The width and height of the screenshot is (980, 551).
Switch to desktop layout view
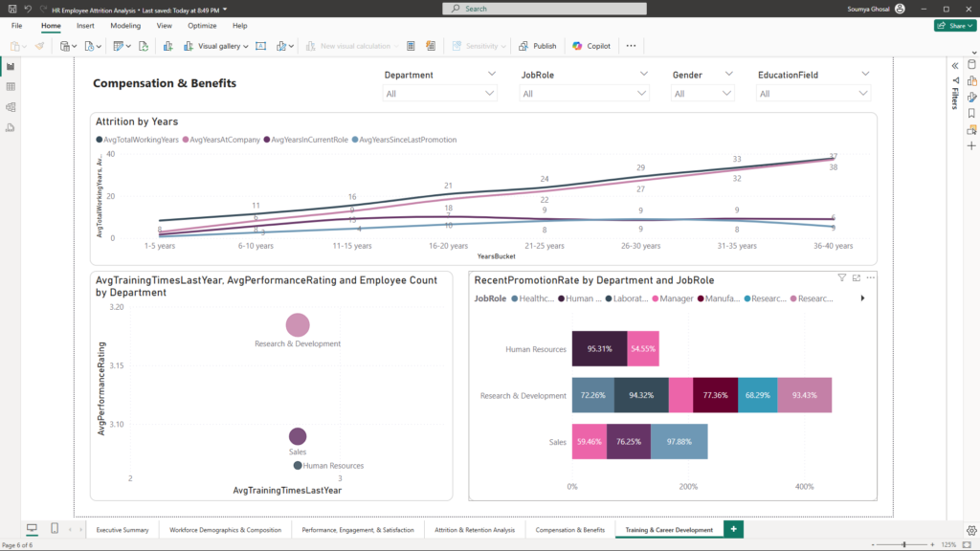pos(32,529)
